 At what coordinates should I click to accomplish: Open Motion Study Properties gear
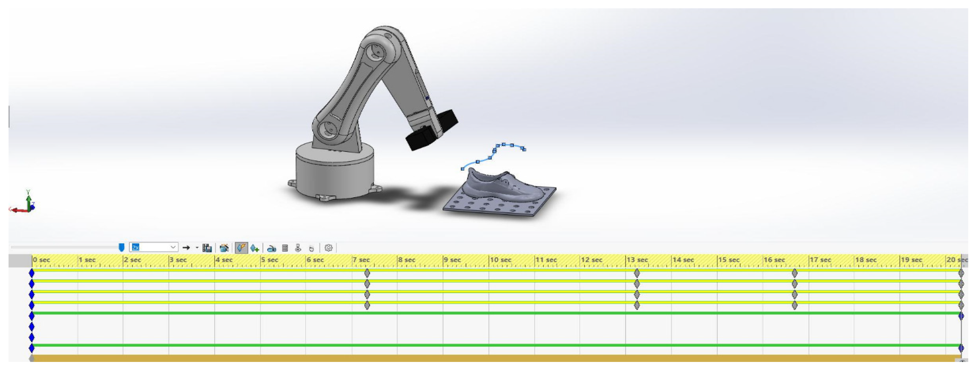point(328,248)
